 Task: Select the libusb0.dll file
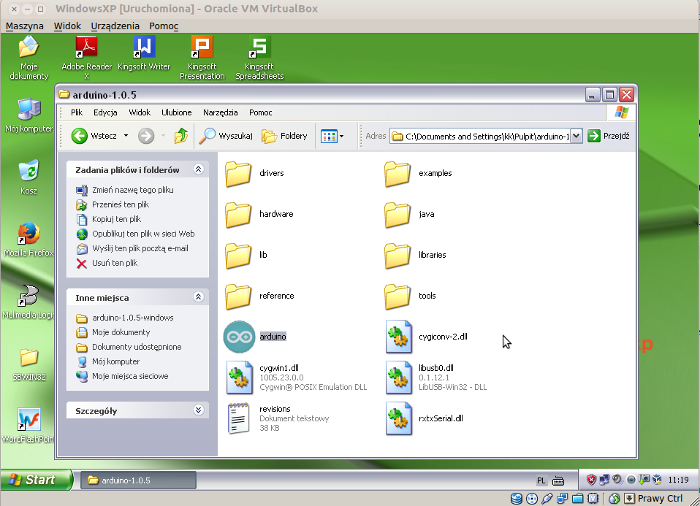pyautogui.click(x=399, y=378)
